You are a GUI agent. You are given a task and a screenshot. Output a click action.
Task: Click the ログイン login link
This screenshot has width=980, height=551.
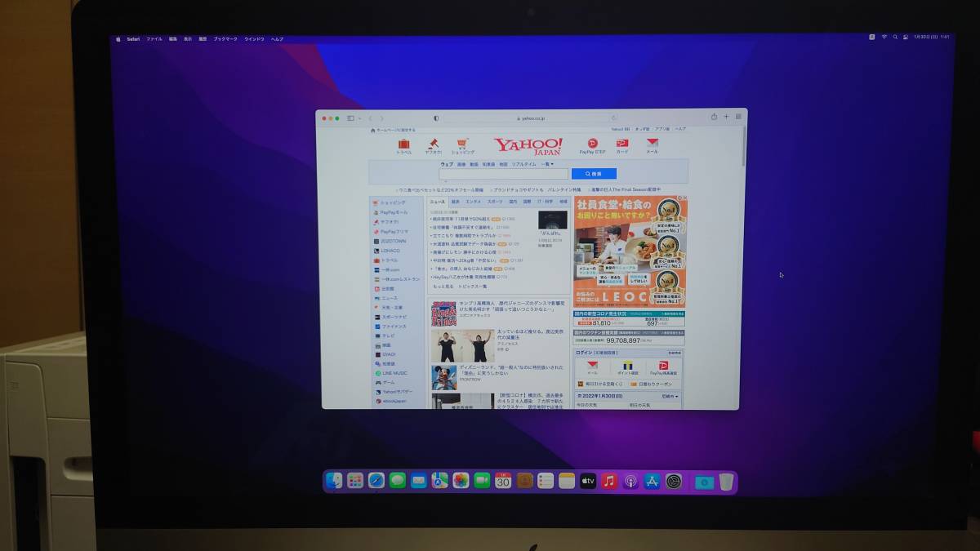(584, 353)
